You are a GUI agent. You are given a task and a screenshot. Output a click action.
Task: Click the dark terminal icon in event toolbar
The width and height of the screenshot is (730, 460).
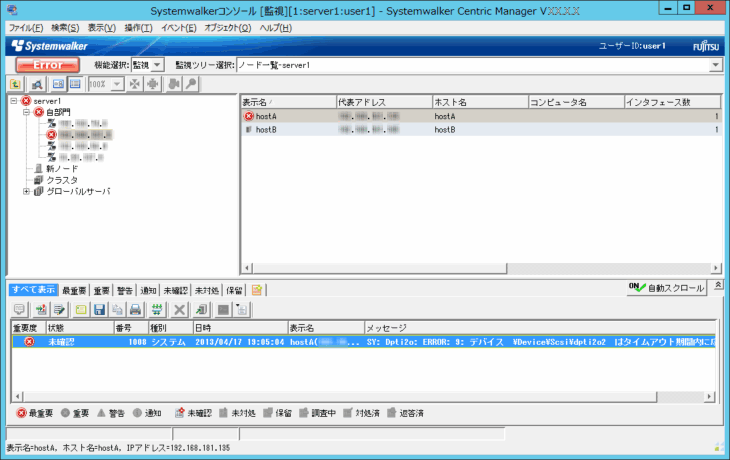coord(223,310)
